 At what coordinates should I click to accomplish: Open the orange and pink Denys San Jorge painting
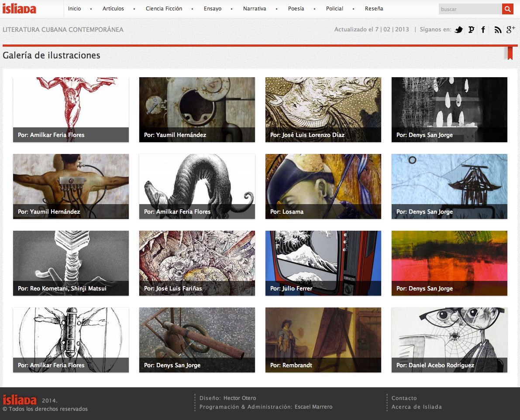[x=449, y=263]
